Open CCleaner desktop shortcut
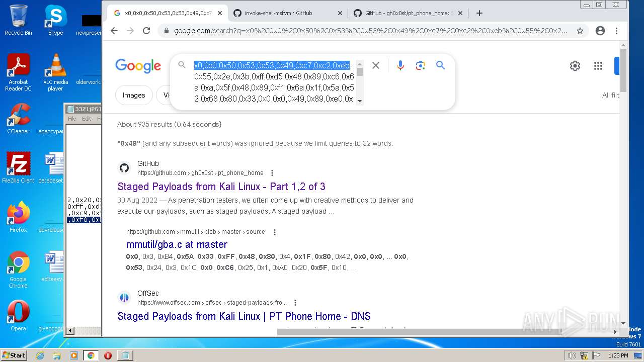 pyautogui.click(x=18, y=119)
